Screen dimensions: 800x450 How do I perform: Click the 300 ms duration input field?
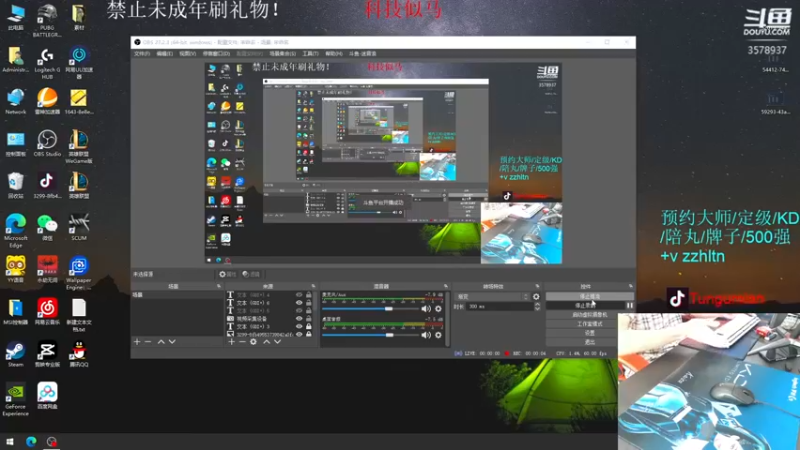[x=500, y=307]
